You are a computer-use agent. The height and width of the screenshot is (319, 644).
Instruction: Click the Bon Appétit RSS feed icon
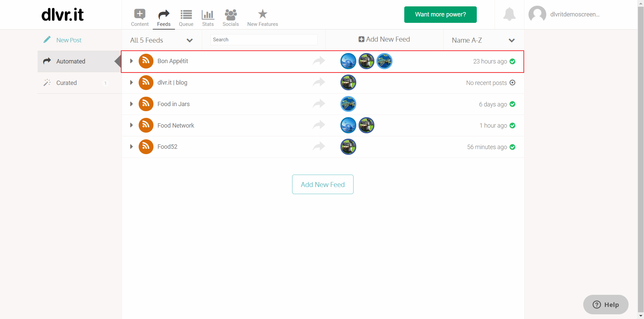[146, 61]
